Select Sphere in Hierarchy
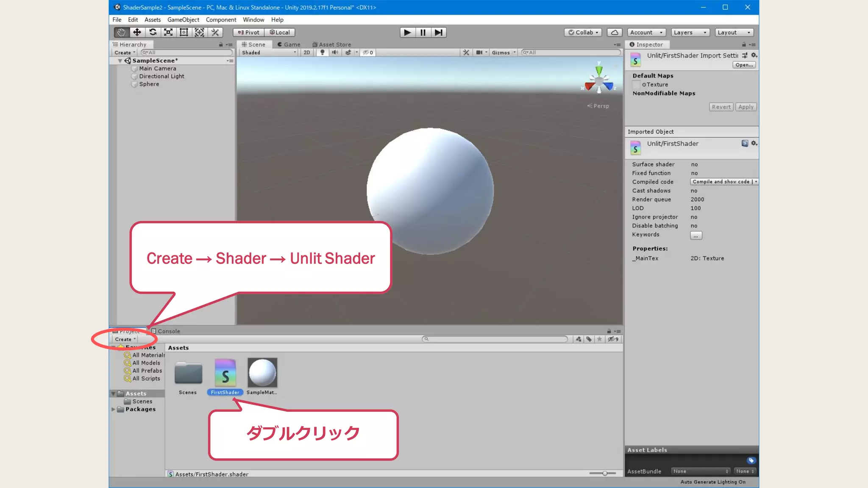 click(149, 84)
